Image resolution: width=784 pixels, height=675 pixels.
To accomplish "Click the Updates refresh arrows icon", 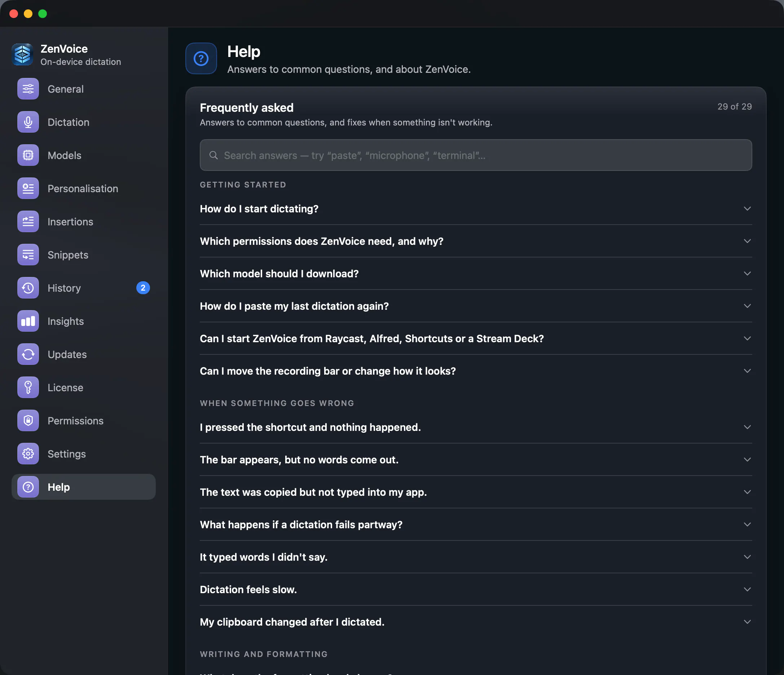I will [28, 354].
